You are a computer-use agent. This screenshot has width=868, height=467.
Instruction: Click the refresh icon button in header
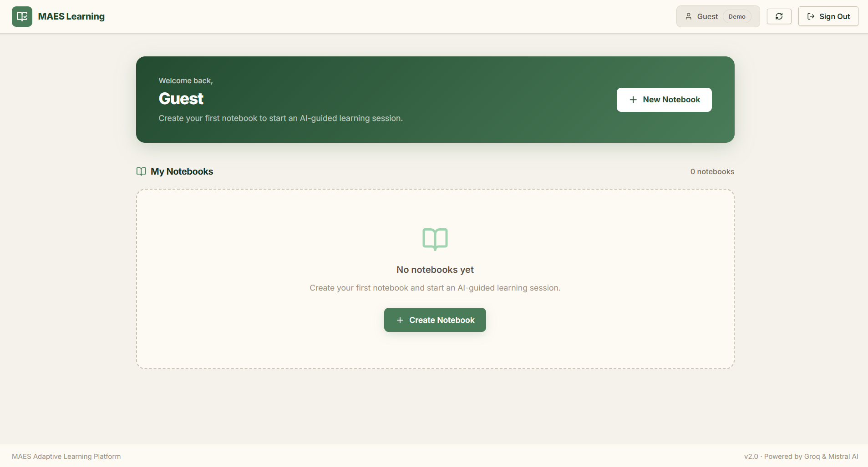(x=779, y=16)
